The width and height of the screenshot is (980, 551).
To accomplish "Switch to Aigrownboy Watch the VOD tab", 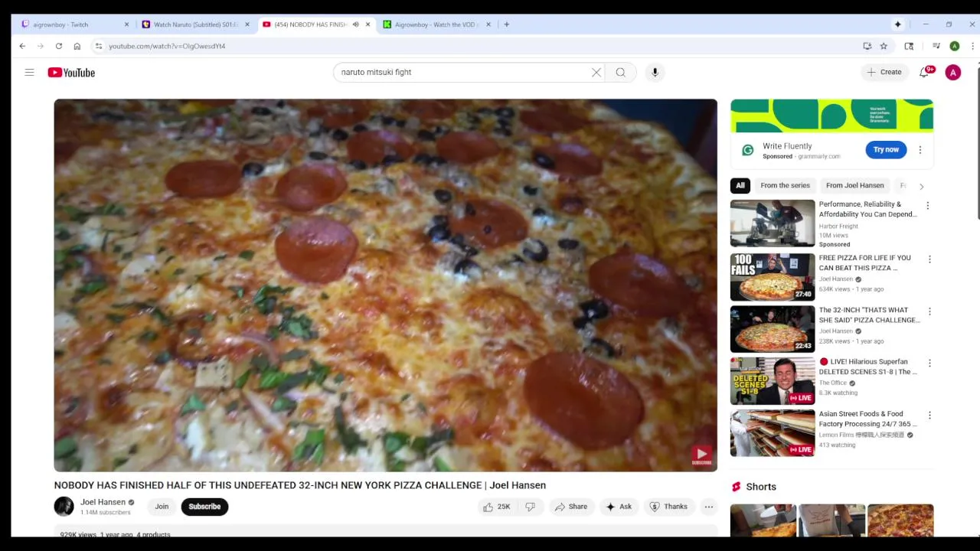I will point(436,24).
